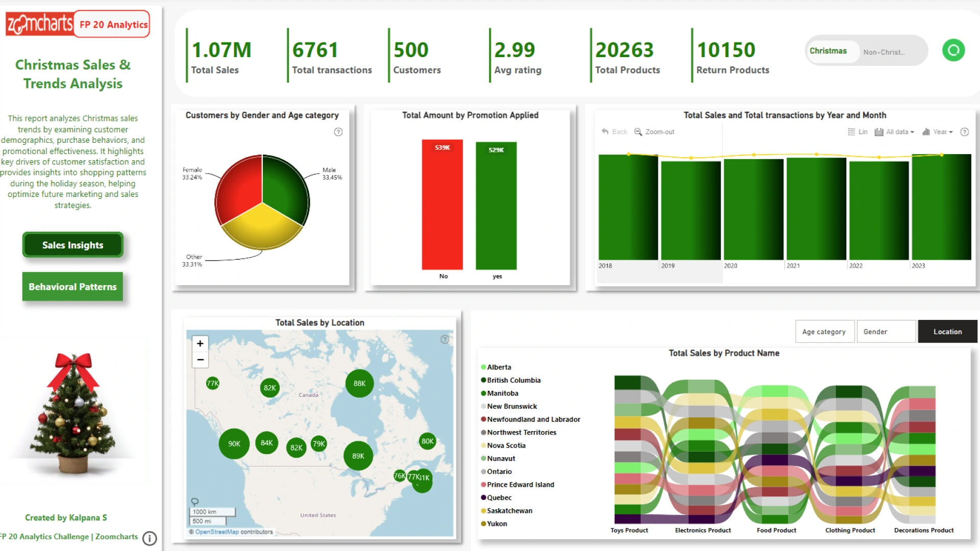Click FP 20 Analytics Challenge footer link
This screenshot has height=551, width=980.
(69, 537)
